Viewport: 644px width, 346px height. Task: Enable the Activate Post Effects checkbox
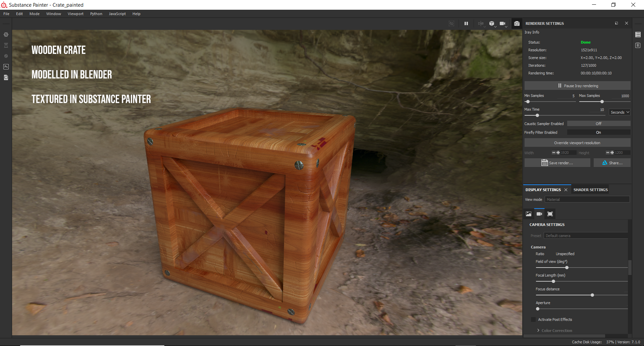(x=533, y=320)
